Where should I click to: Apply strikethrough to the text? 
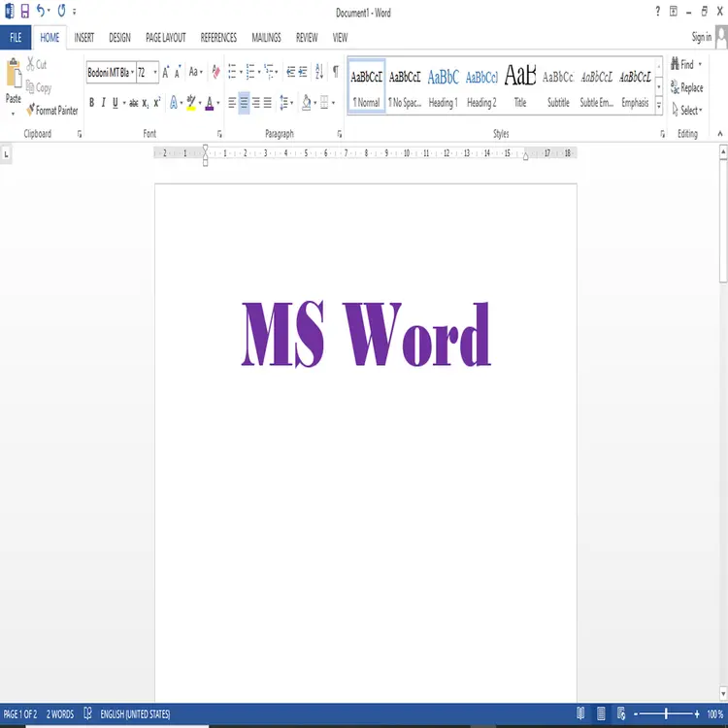point(133,103)
